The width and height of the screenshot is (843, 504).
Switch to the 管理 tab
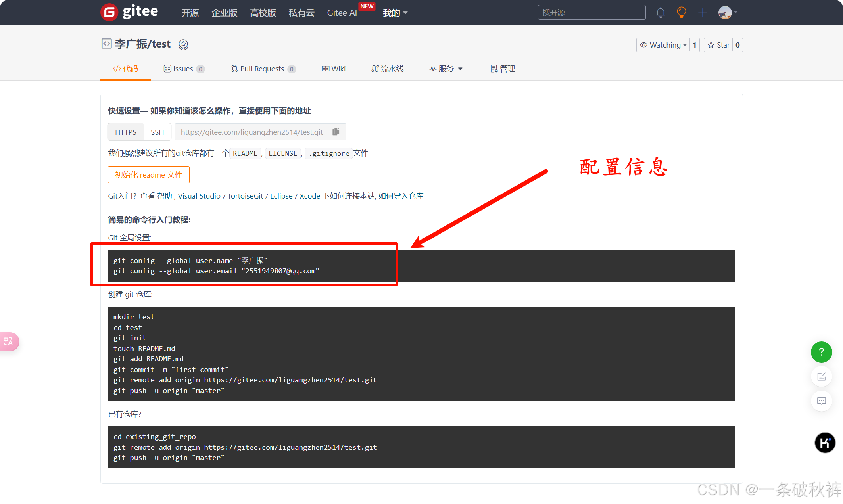tap(503, 69)
